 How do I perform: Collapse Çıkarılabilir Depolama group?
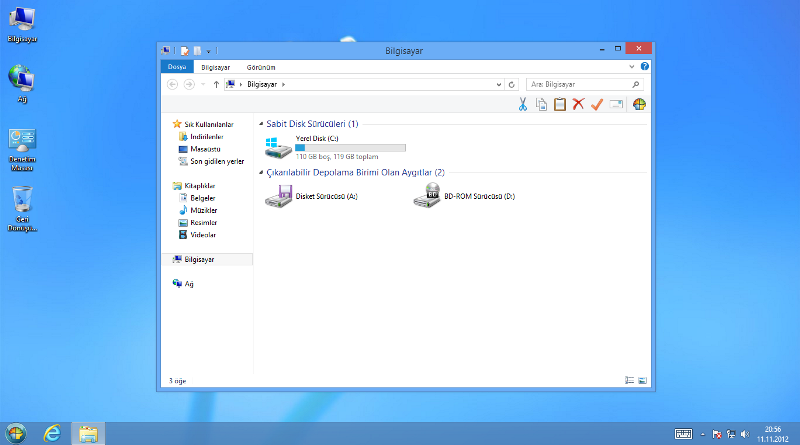(261, 172)
